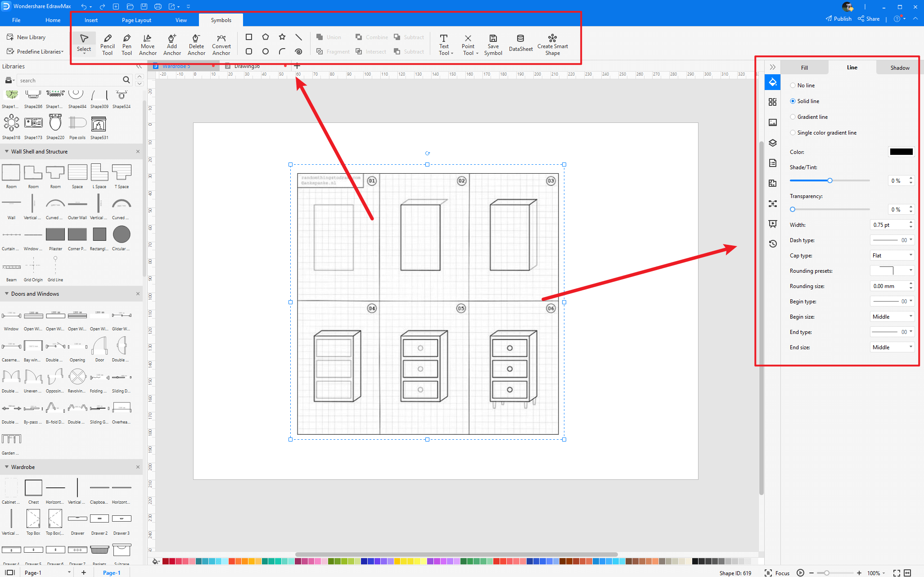Screen dimensions: 924x577
Task: Collapse the Wall Shell and Structure section
Action: tap(7, 152)
